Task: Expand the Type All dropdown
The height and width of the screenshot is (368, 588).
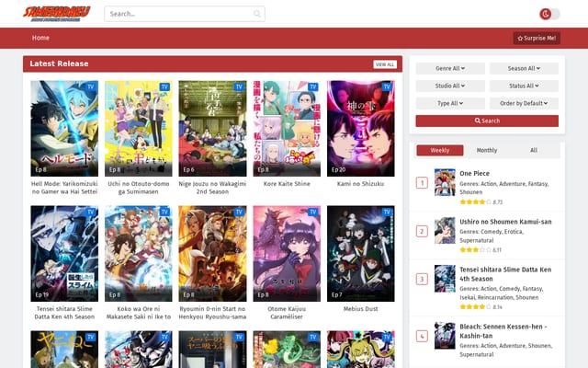Action: click(450, 103)
